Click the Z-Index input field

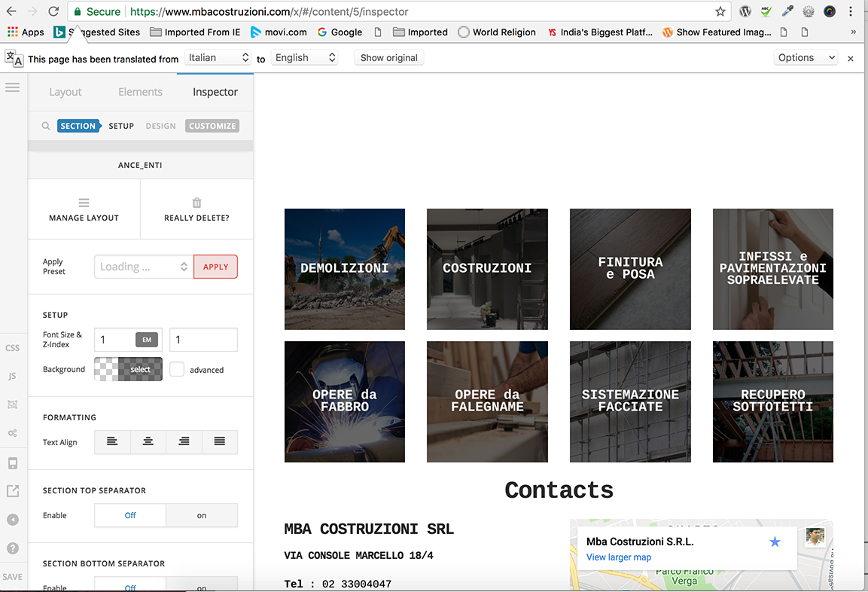pos(203,340)
